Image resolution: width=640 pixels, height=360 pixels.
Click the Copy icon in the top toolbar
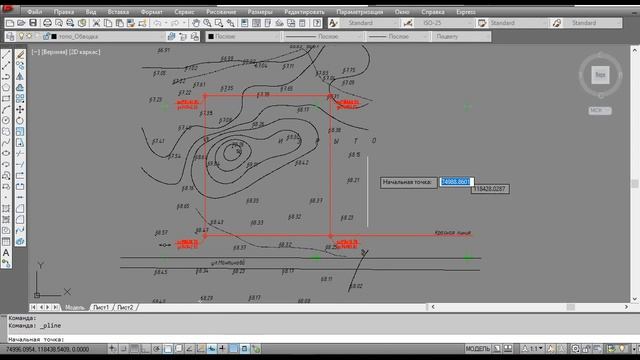(x=108, y=23)
